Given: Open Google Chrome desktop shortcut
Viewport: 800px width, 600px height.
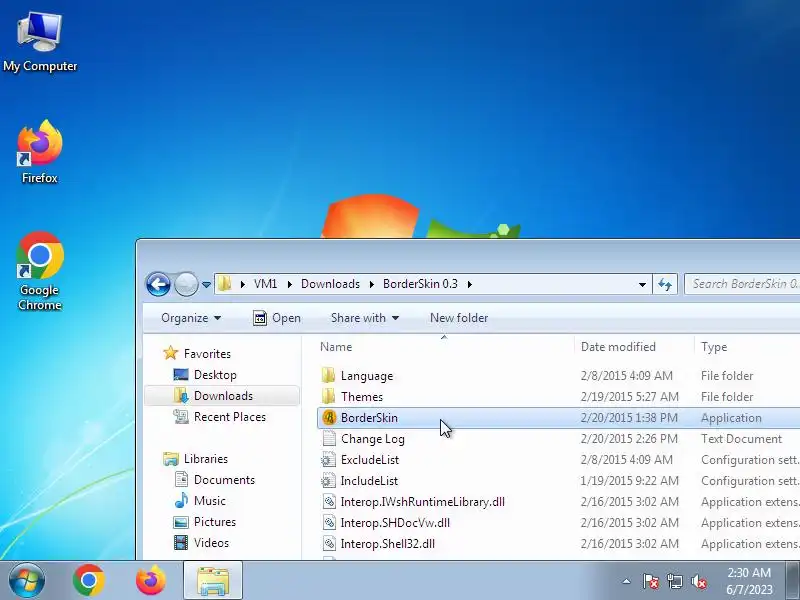Looking at the screenshot, I should (40, 271).
